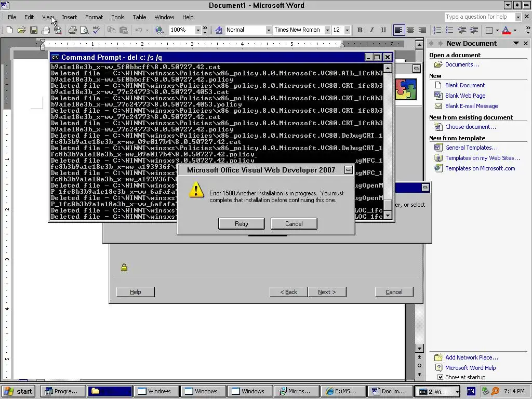This screenshot has height=399, width=532.
Task: Expand font color dropdown arrow
Action: tap(515, 30)
